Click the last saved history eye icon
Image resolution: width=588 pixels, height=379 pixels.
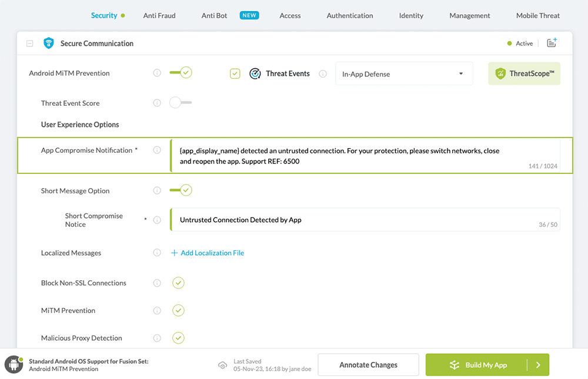point(222,365)
